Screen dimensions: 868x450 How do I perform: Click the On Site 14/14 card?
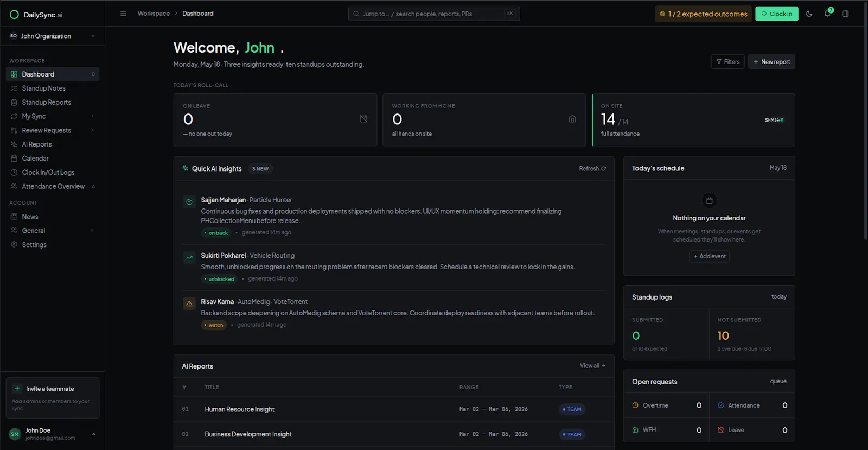[x=693, y=120]
